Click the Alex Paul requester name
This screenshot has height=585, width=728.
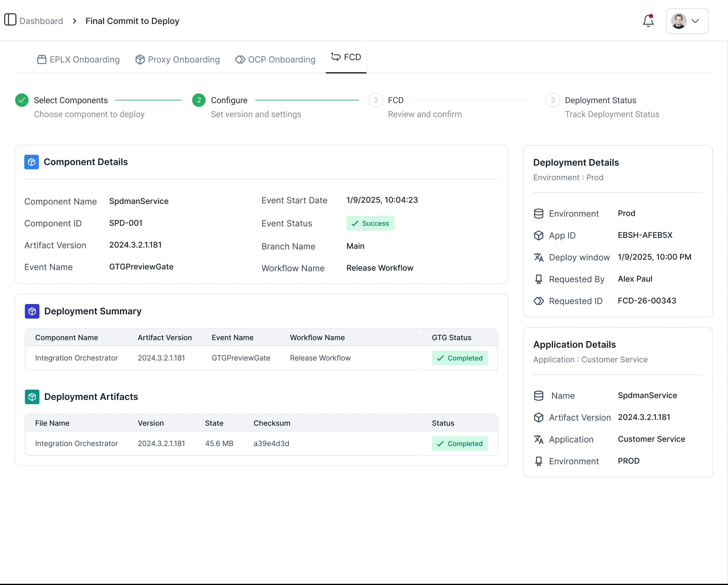click(x=635, y=279)
